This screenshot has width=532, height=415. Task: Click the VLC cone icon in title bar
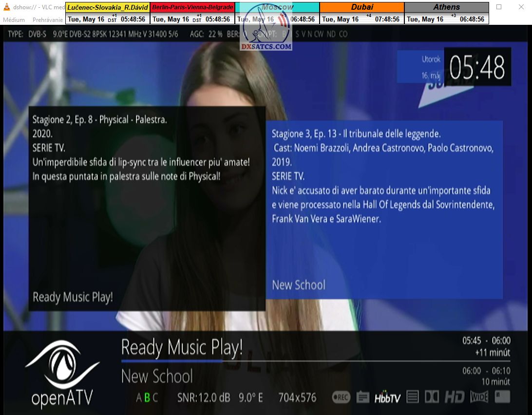coord(7,7)
